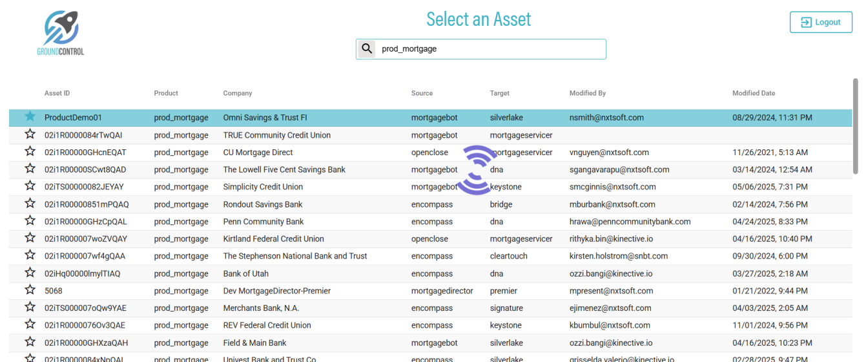
Task: Select The Lowell Five Cent Savings Bank
Action: point(284,169)
